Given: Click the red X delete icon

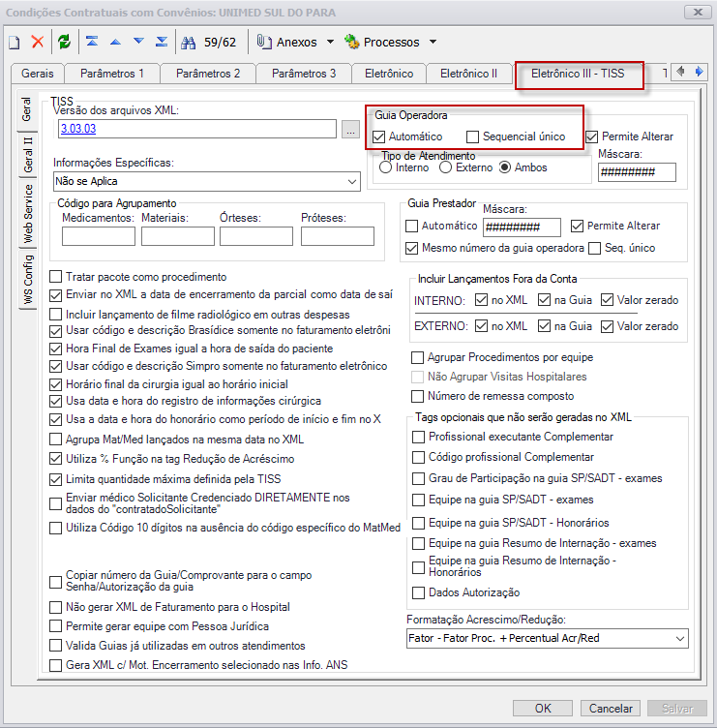Looking at the screenshot, I should [x=38, y=42].
